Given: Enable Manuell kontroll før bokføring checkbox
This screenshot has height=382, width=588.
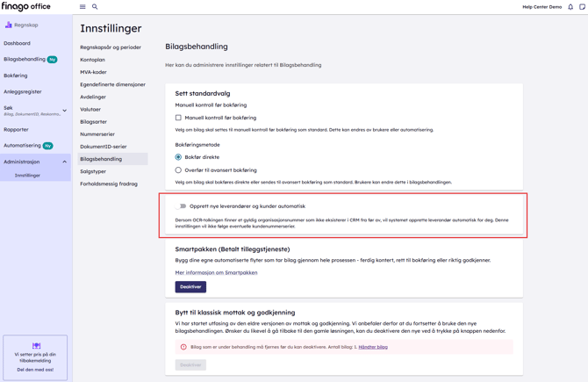Looking at the screenshot, I should point(178,118).
